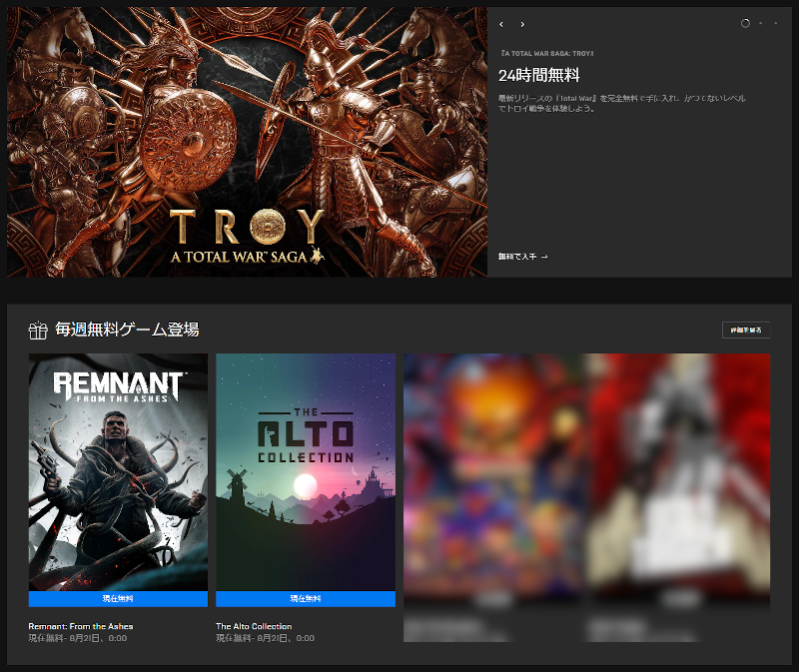Open the outlined details button in free games header
The width and height of the screenshot is (799, 672).
(x=746, y=331)
